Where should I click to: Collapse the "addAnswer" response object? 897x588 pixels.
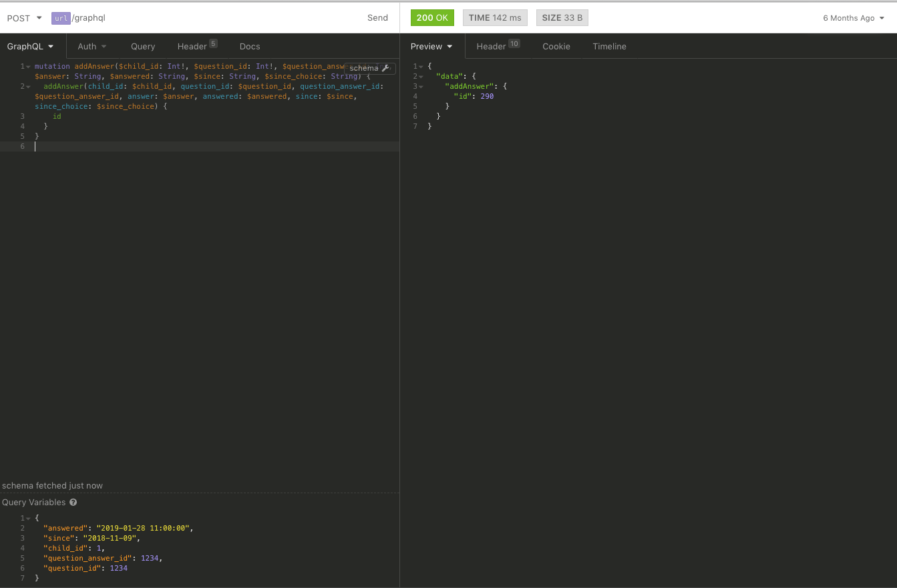(421, 87)
